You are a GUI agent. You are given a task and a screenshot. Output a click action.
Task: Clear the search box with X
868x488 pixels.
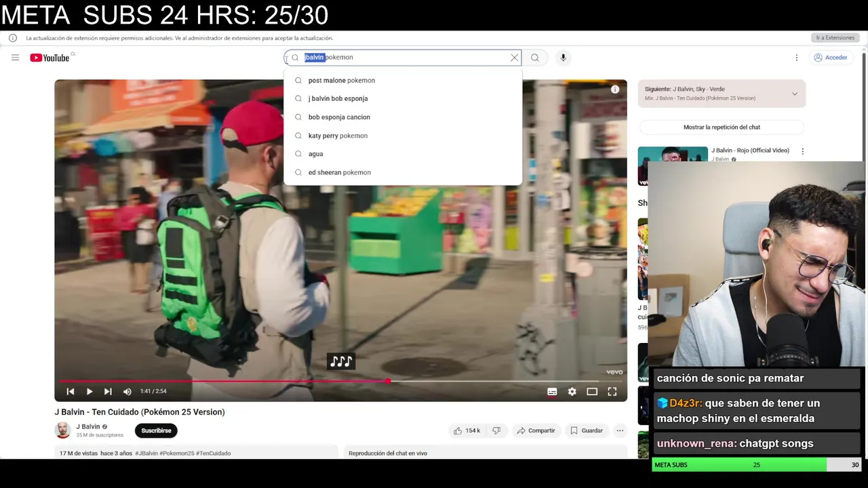click(514, 58)
